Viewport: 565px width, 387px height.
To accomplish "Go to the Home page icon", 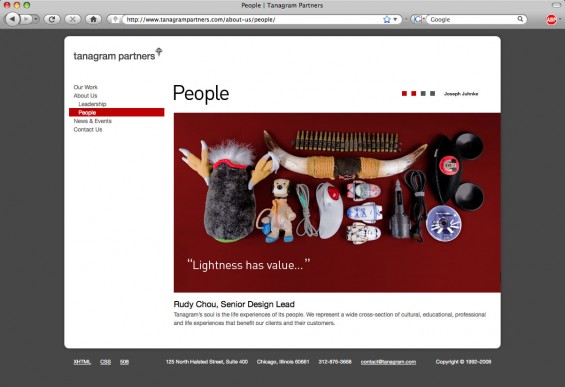I will coord(93,19).
